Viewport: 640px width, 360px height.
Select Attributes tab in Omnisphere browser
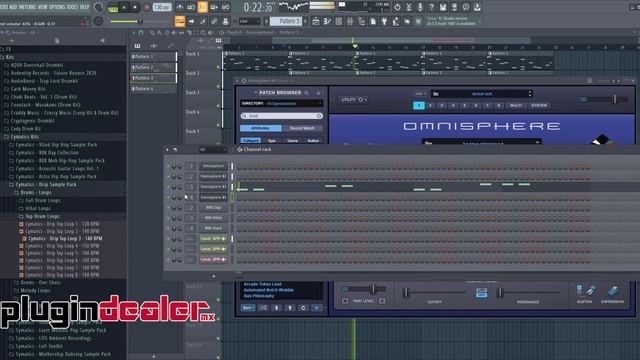click(260, 128)
